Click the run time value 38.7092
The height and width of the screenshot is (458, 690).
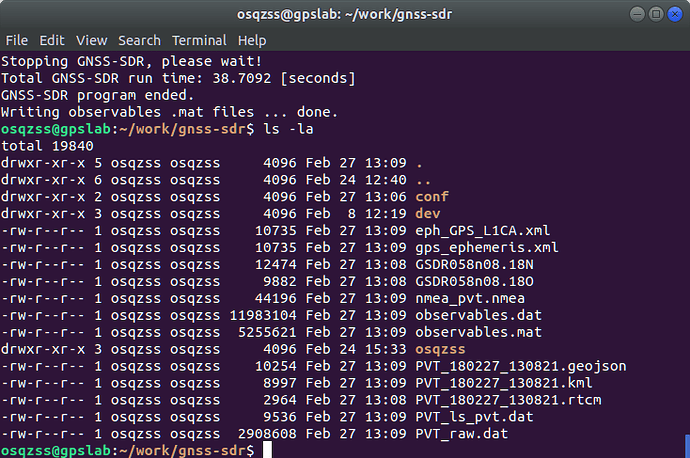pos(242,78)
